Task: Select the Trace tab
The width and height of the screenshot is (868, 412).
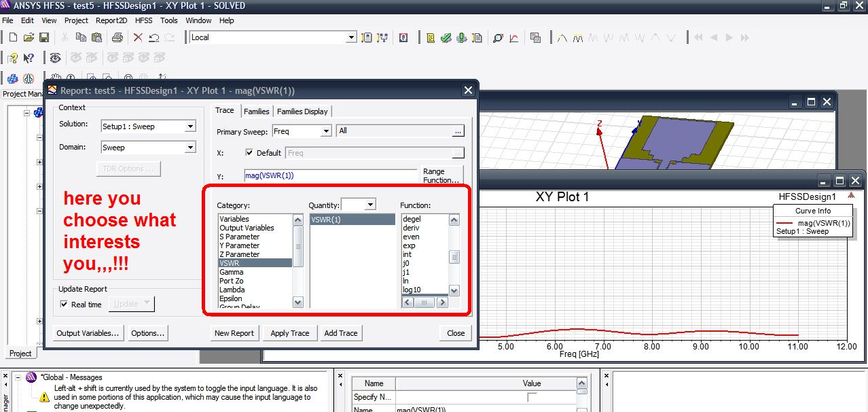Action: click(x=225, y=111)
